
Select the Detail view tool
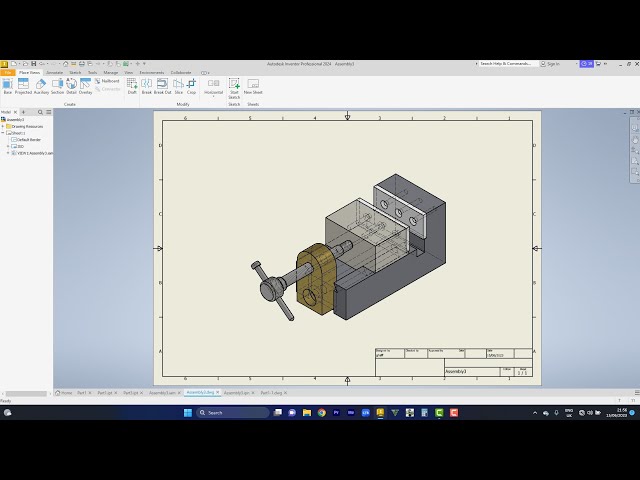click(x=71, y=87)
